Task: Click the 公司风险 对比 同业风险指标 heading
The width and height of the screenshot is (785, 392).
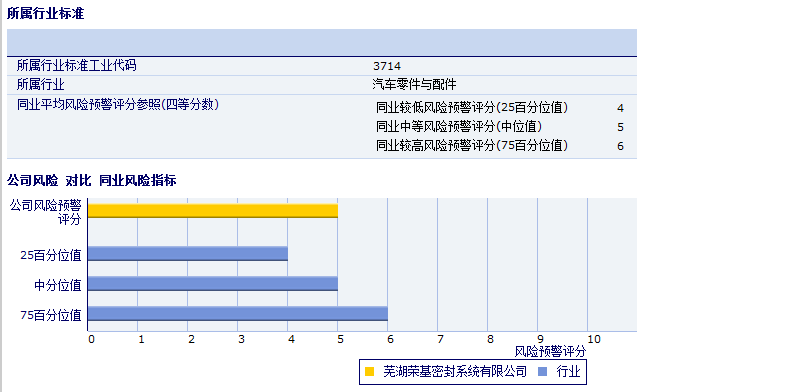Action: tap(92, 180)
